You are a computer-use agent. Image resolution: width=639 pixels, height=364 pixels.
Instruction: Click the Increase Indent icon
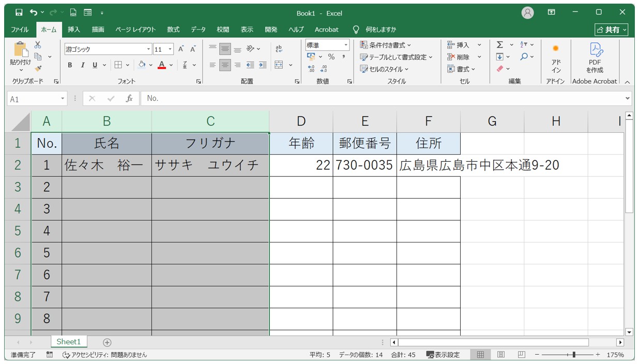[263, 65]
